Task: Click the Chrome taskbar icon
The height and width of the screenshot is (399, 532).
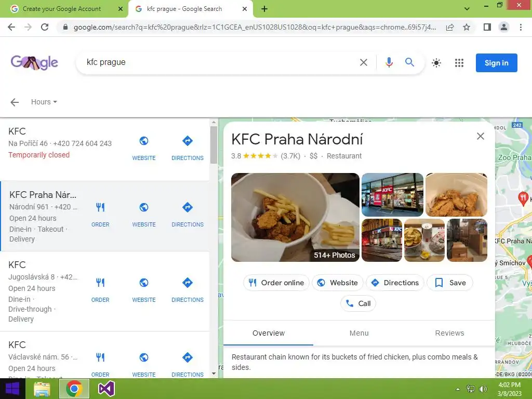Action: pos(74,389)
